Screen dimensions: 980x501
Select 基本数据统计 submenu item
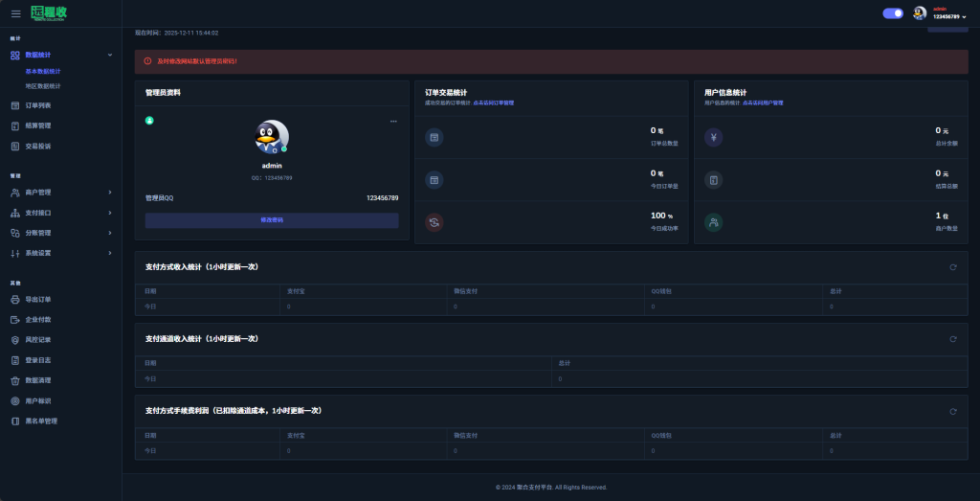pyautogui.click(x=42, y=71)
